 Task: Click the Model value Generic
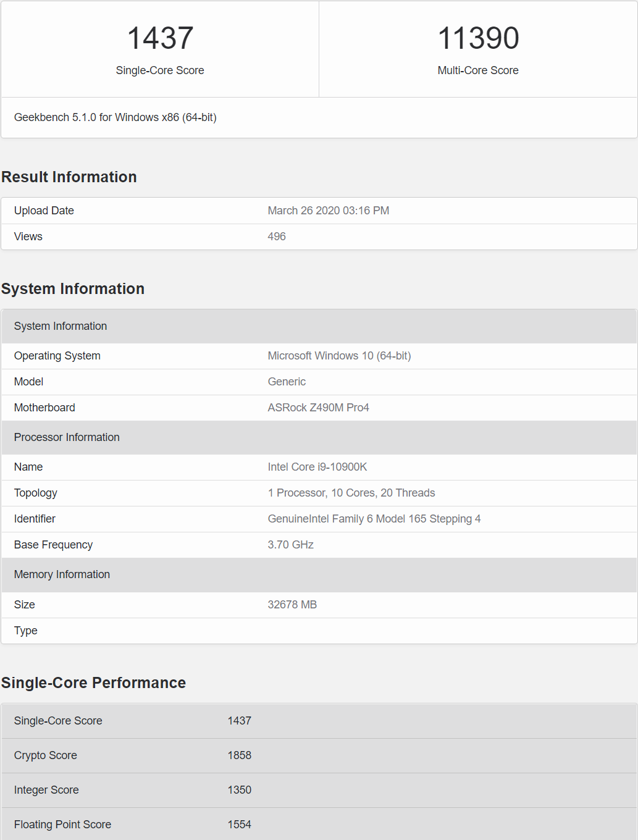pos(287,382)
